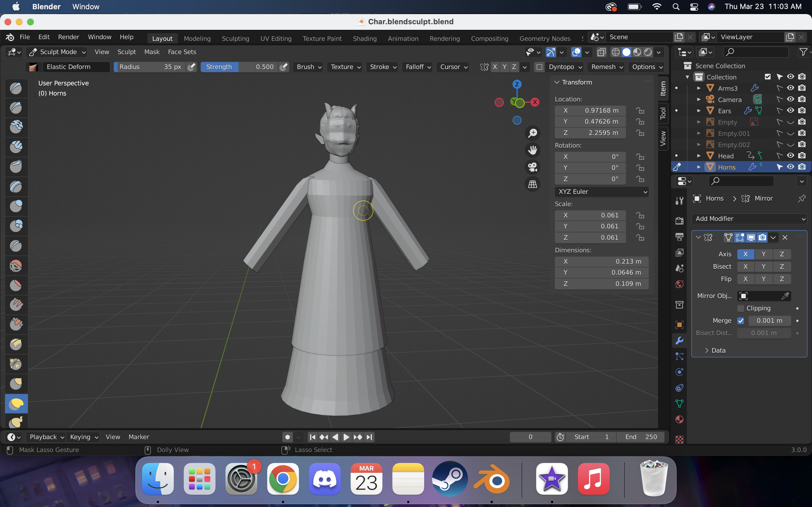Viewport: 812px width, 507px height.
Task: Open the XYZ Euler rotation mode dropdown
Action: (602, 192)
